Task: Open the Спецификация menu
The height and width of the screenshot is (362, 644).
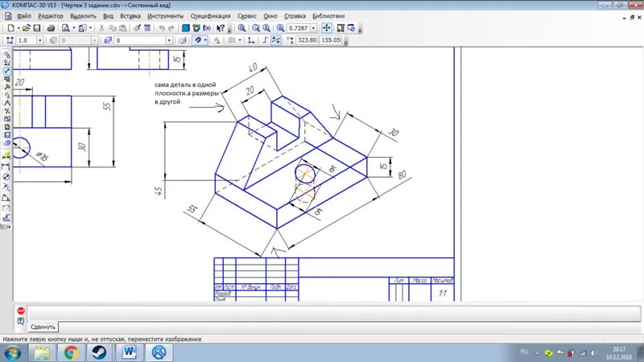Action: [x=210, y=16]
